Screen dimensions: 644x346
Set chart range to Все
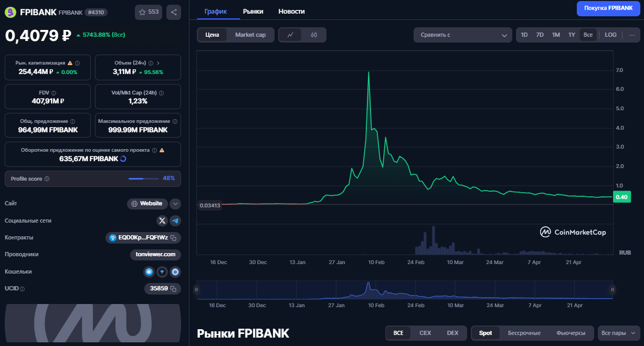[x=588, y=35]
